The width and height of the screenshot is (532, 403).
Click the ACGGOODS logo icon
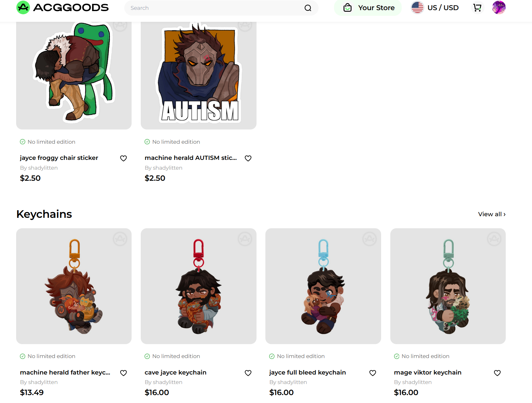coord(23,8)
